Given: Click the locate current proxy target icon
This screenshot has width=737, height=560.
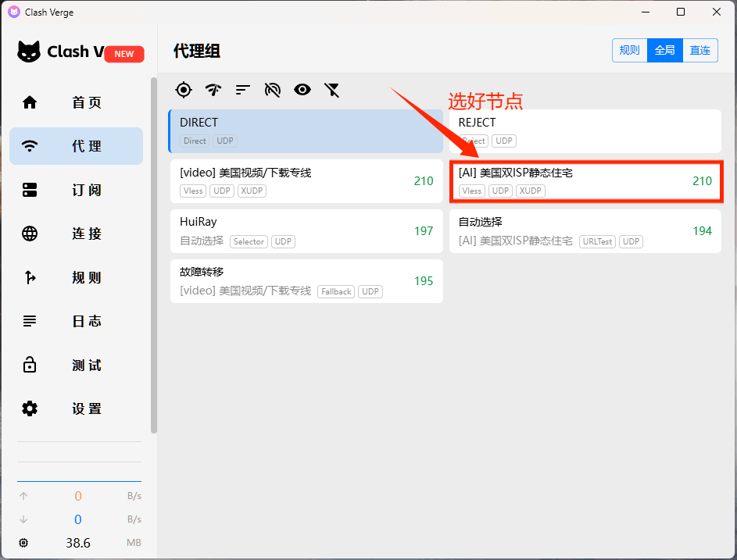Looking at the screenshot, I should click(x=184, y=90).
